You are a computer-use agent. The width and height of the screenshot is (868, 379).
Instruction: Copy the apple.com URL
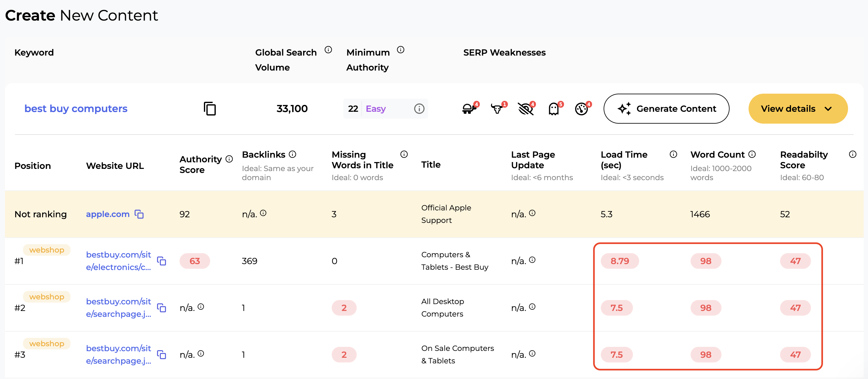(x=139, y=214)
